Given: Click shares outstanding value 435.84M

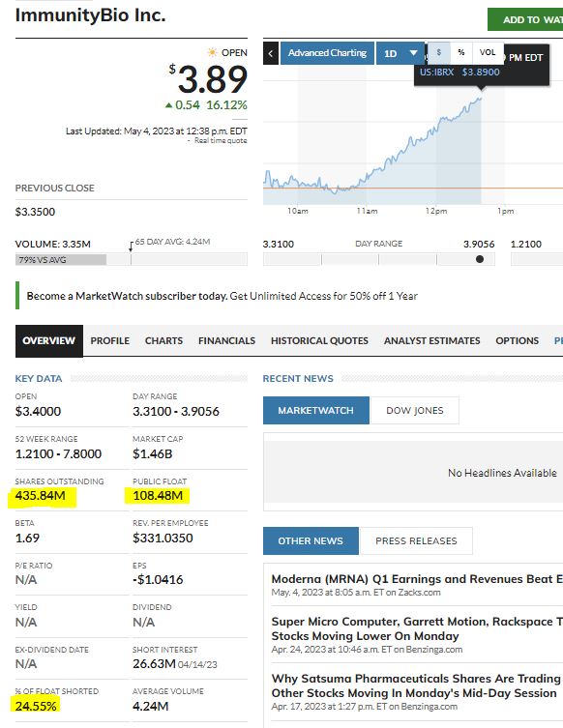Looking at the screenshot, I should pyautogui.click(x=41, y=495).
